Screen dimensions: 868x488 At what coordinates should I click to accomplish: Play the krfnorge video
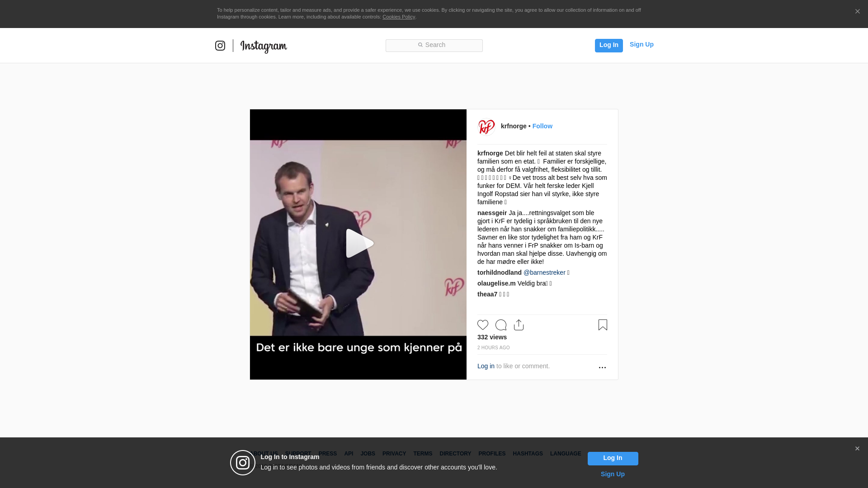pos(359,244)
